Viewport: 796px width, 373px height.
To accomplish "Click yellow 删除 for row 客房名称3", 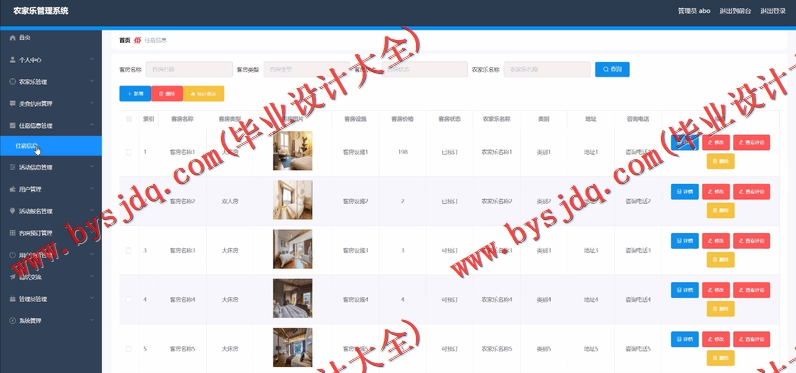I will [x=720, y=260].
